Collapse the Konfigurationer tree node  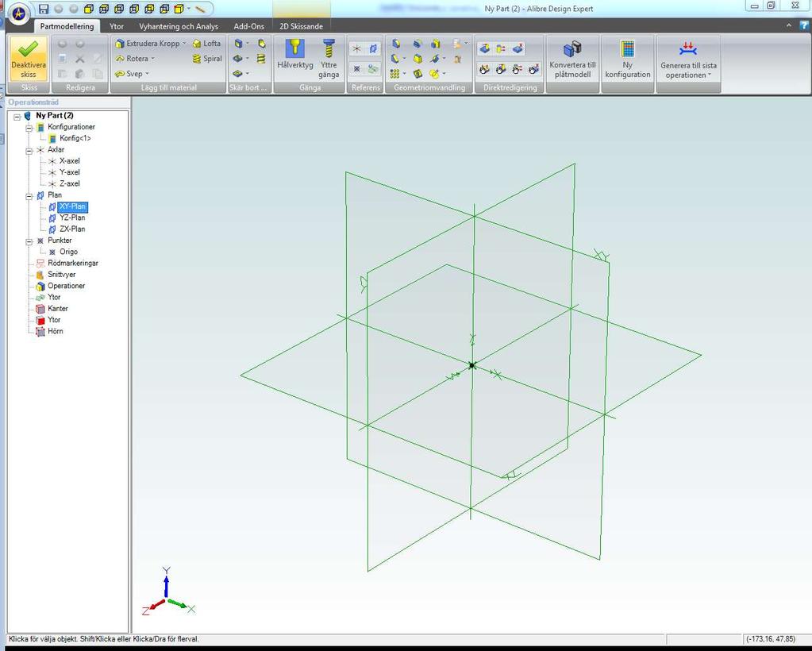(x=29, y=128)
